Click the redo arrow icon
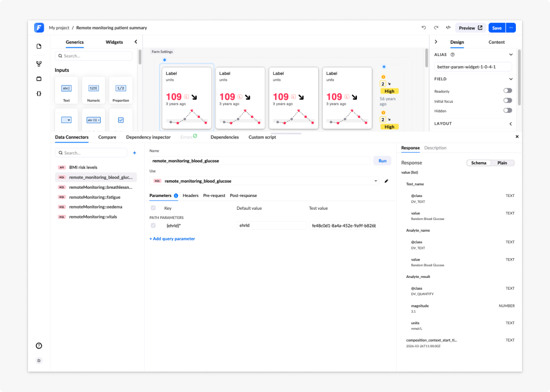 436,27
